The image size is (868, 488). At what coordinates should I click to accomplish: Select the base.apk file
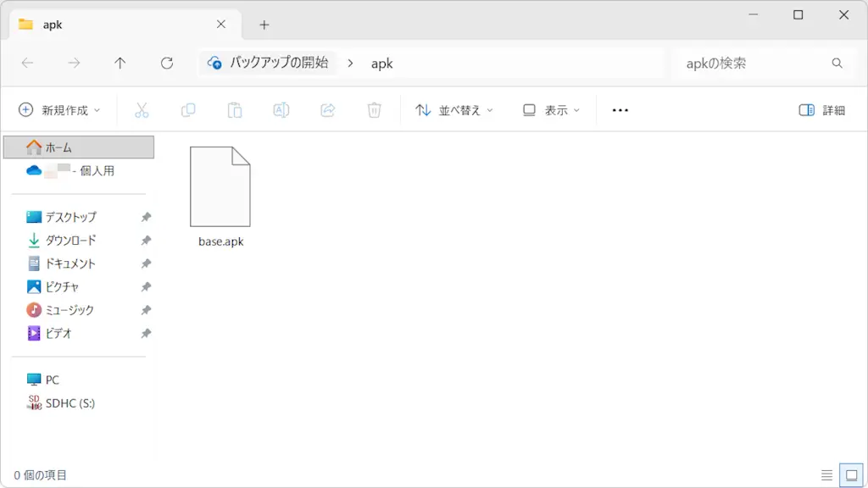(220, 197)
